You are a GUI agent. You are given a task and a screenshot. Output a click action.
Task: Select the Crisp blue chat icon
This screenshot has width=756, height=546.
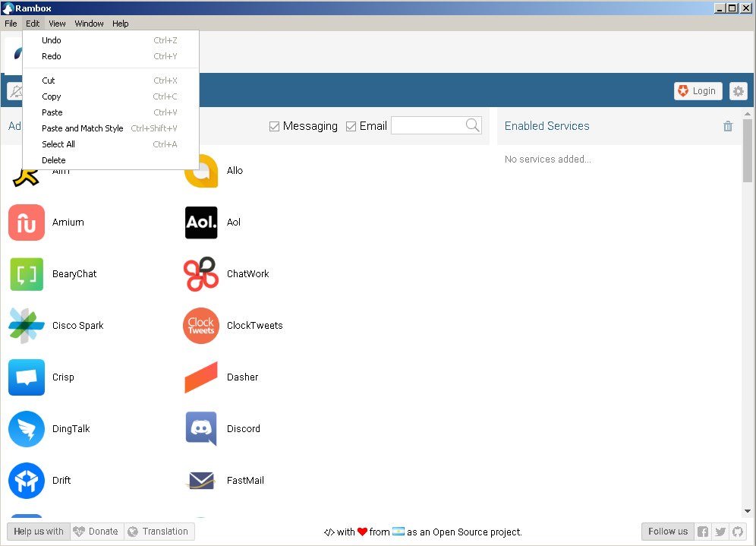coord(27,377)
